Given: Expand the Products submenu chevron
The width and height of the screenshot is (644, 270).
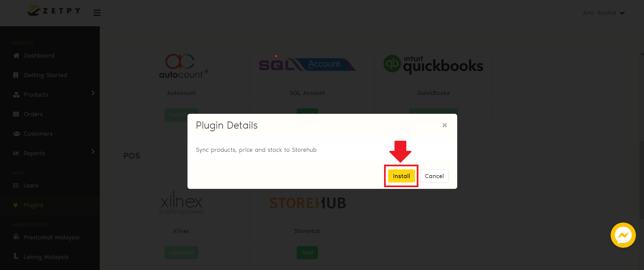Looking at the screenshot, I should (x=93, y=93).
